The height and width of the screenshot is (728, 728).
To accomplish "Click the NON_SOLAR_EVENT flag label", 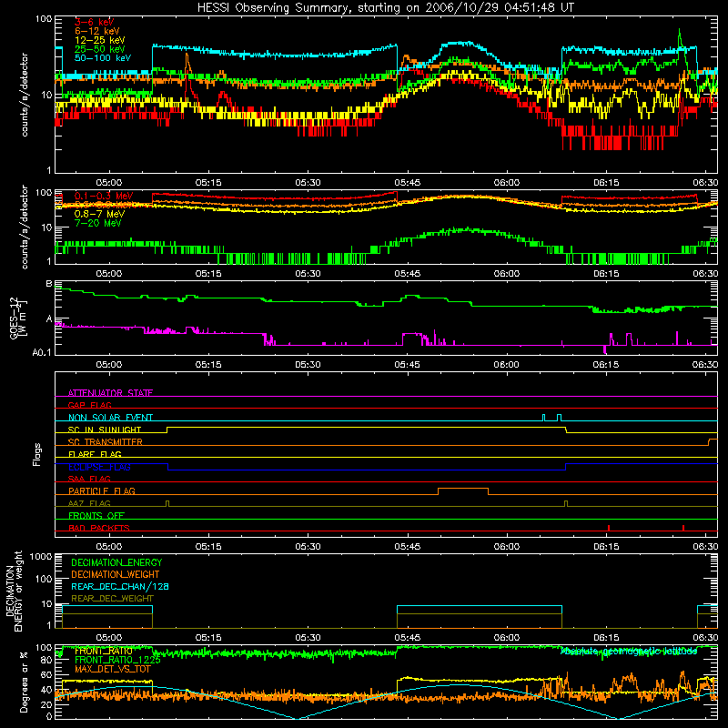I will click(x=110, y=418).
